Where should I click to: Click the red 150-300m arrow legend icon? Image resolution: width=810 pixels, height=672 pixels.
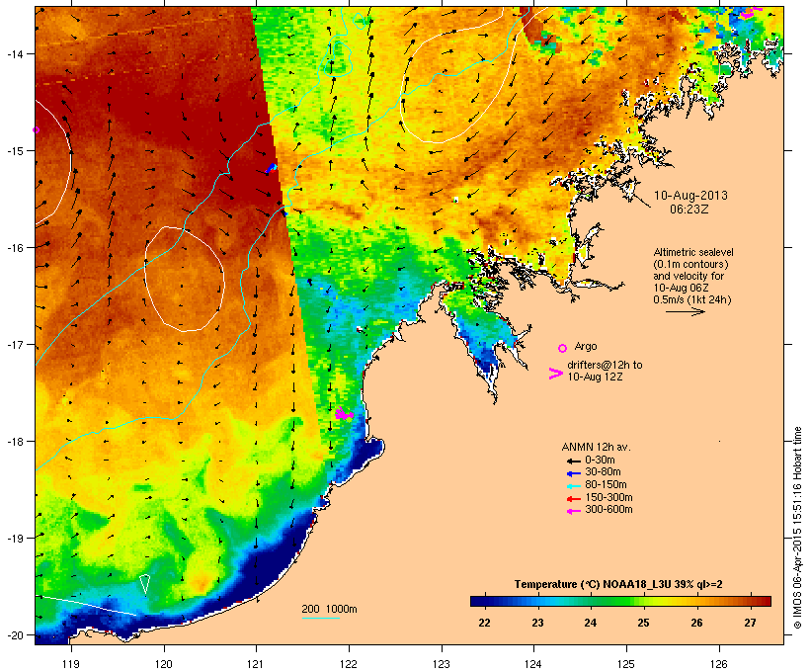click(x=573, y=499)
